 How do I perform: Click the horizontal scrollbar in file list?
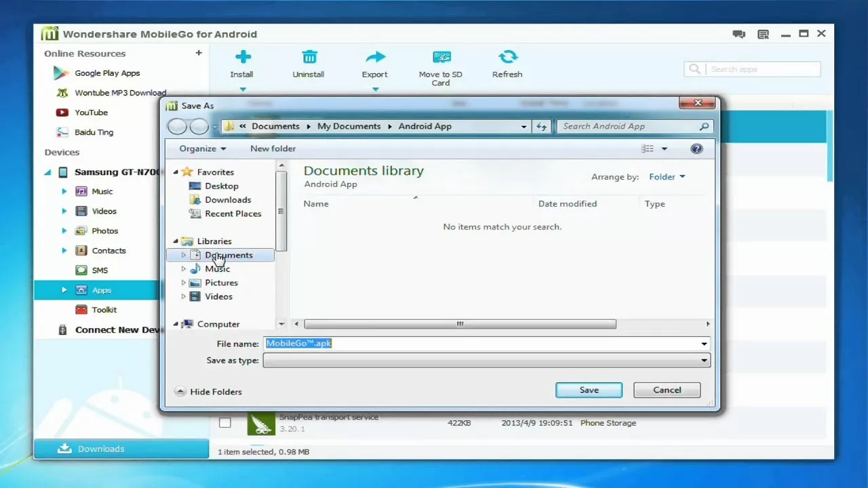tap(460, 324)
